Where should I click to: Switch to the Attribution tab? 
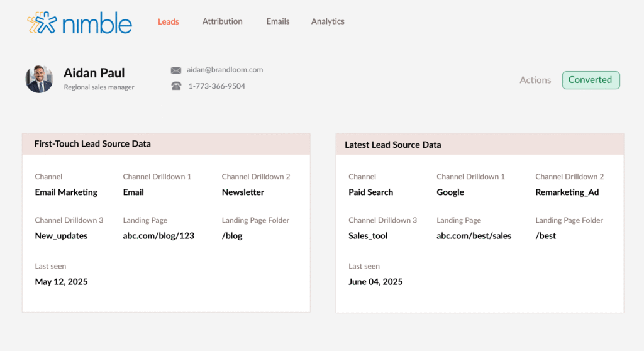[222, 21]
